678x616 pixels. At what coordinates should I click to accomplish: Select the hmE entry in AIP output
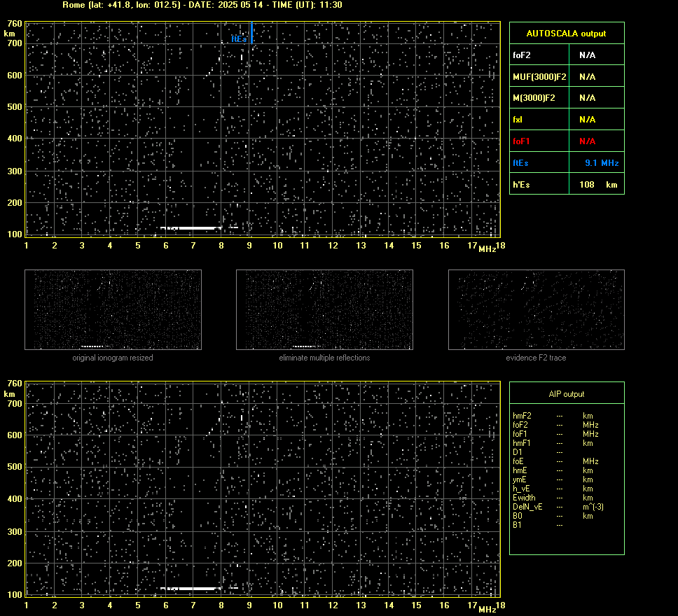tap(520, 470)
